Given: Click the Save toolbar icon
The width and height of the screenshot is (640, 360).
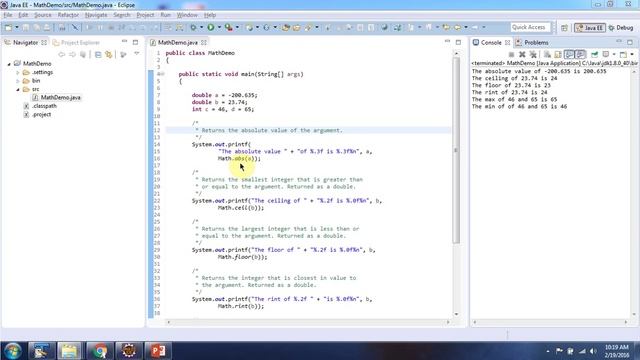Looking at the screenshot, I should click(26, 27).
